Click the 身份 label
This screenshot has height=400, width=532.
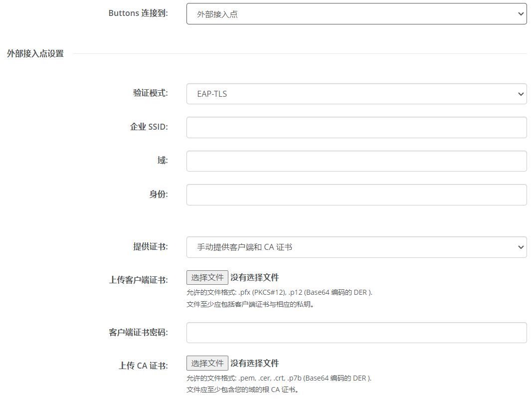pos(159,194)
